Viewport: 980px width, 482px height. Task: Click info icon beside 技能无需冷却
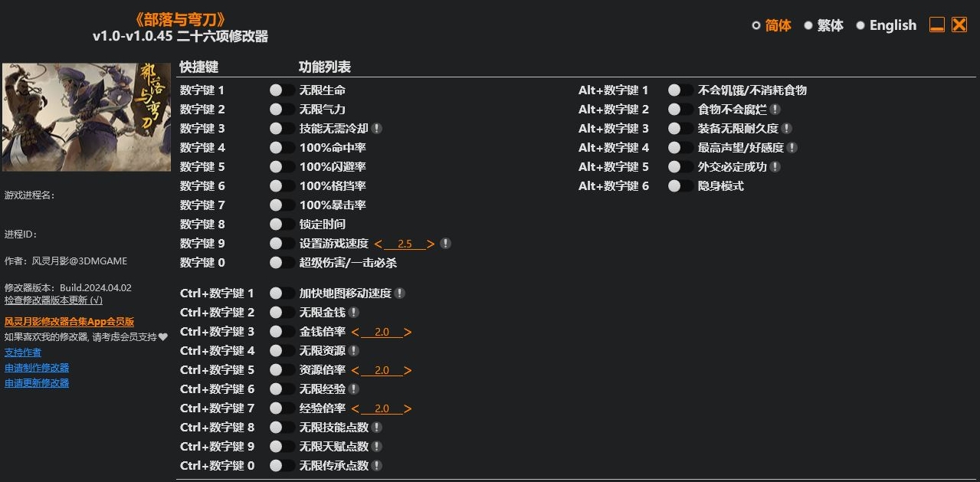point(377,129)
